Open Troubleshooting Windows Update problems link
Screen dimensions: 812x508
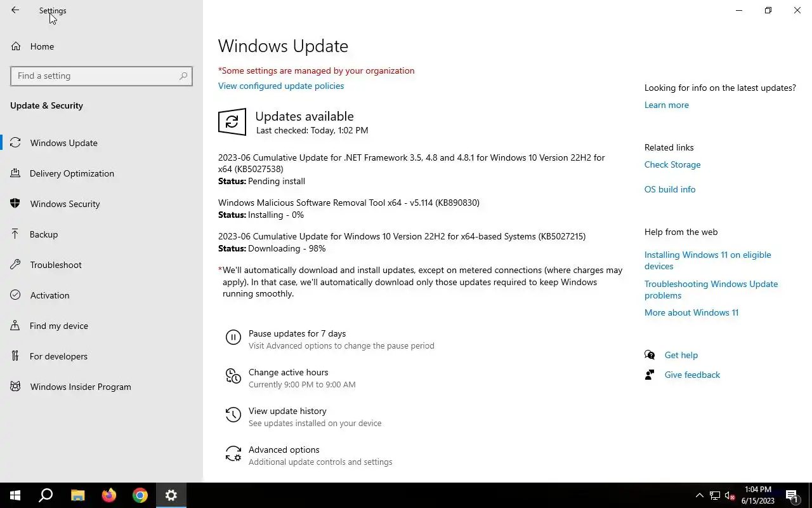[x=711, y=290]
